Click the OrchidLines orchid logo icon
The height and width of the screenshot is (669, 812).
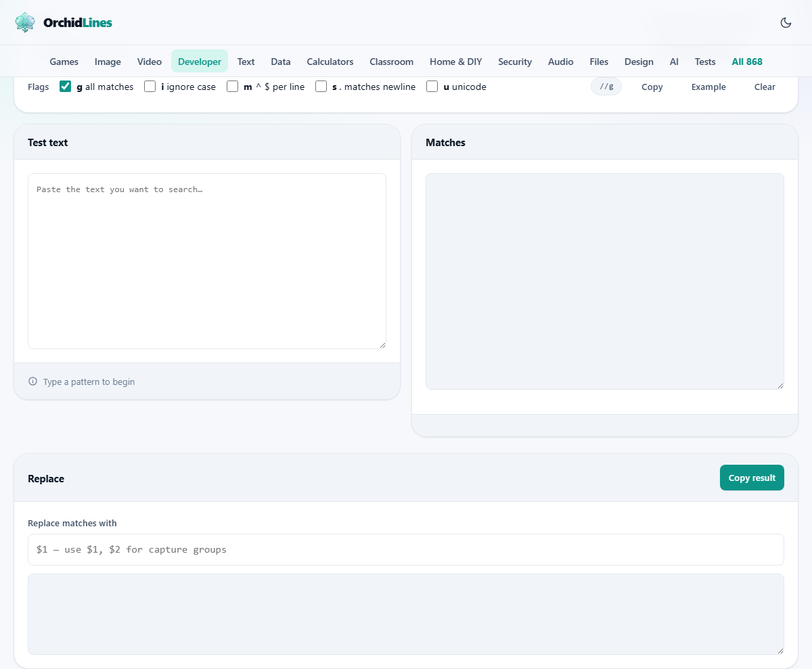[x=25, y=22]
